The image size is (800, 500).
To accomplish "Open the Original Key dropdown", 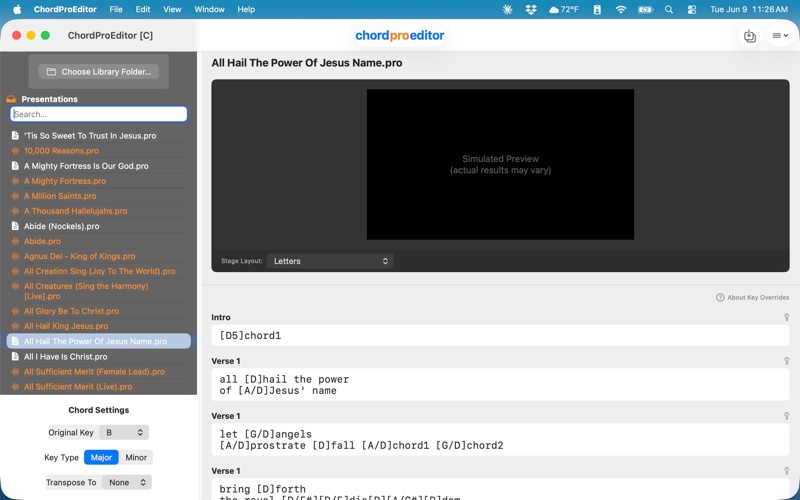I will coord(123,433).
